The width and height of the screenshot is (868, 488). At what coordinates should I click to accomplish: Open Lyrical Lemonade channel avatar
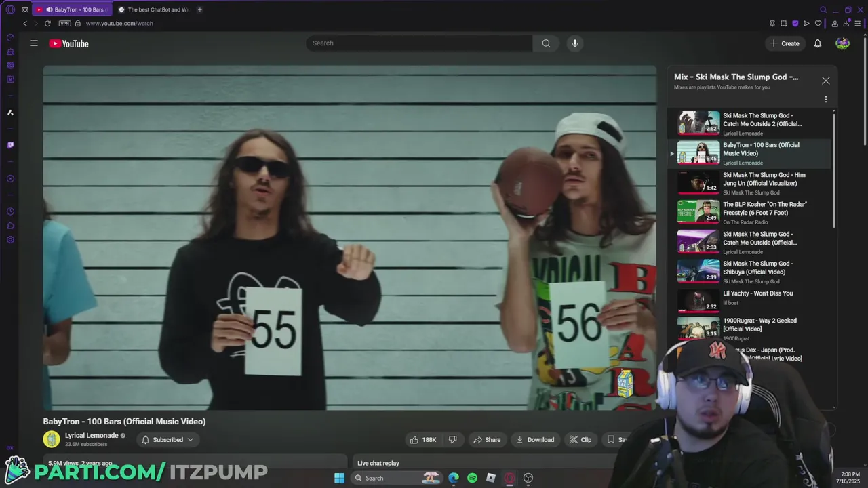52,439
